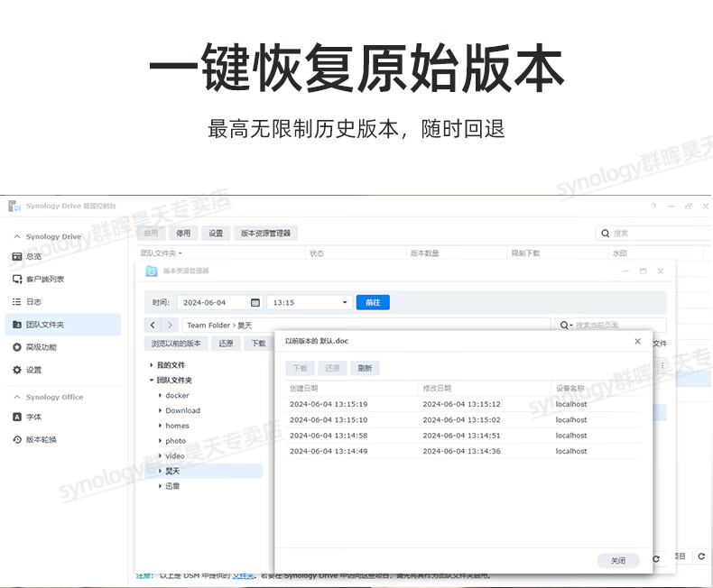Select version created 2024-06-04 13:15:19
This screenshot has height=588, width=713.
464,404
